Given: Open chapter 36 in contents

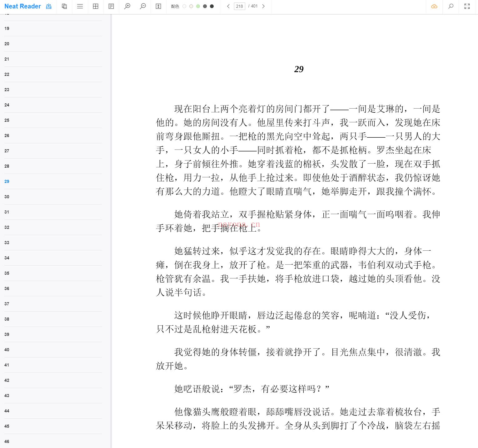Looking at the screenshot, I should [x=53, y=288].
